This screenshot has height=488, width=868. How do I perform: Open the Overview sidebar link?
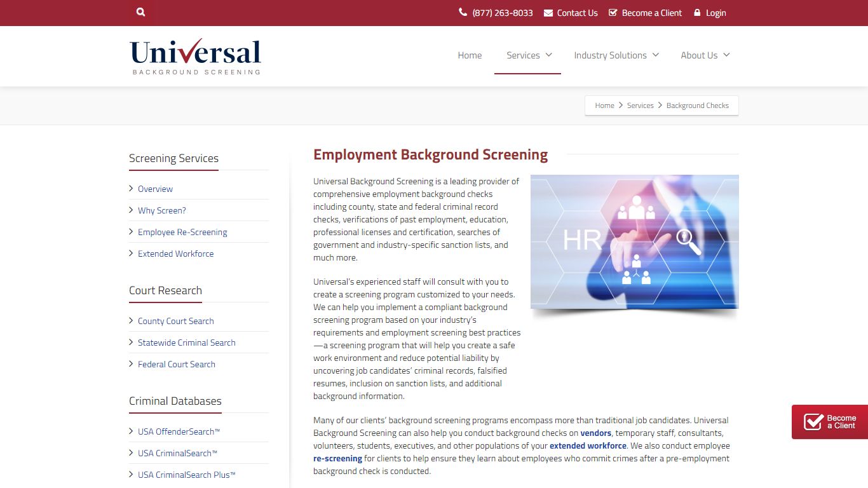(155, 189)
